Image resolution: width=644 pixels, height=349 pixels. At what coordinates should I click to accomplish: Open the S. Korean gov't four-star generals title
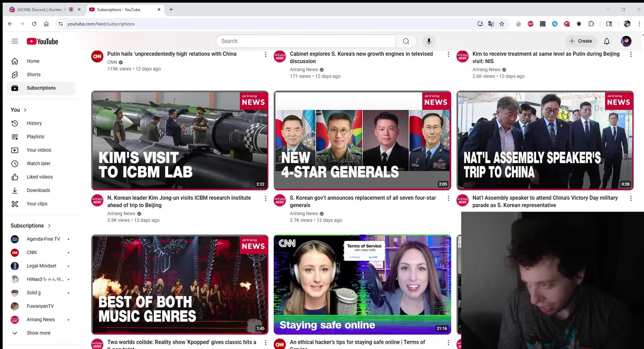[x=363, y=202]
